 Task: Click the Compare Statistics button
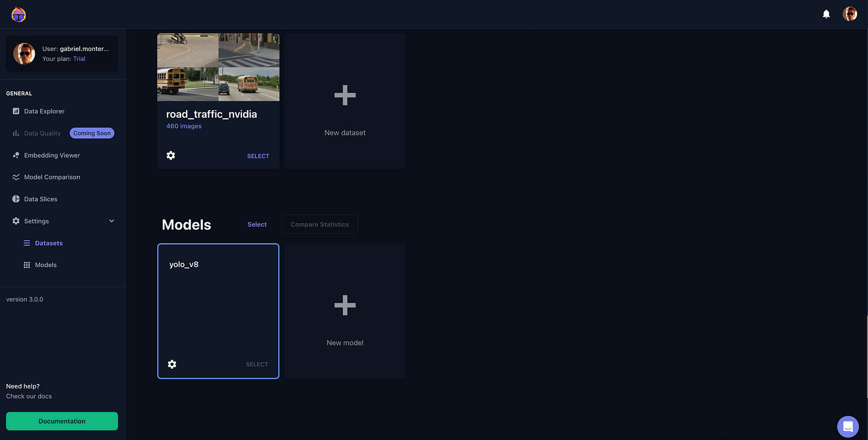(x=320, y=225)
